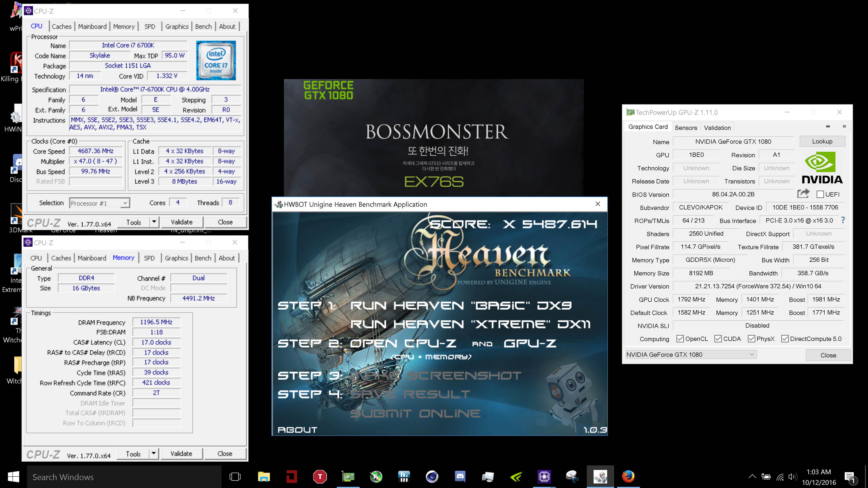
Task: Open Graphics tab in bottom CPU-Z window
Action: 177,258
